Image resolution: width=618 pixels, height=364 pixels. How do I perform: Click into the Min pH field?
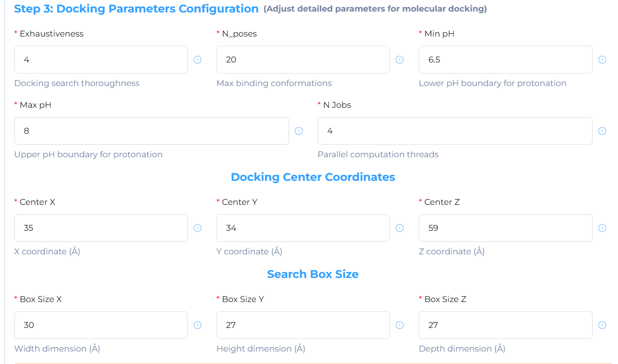(505, 60)
